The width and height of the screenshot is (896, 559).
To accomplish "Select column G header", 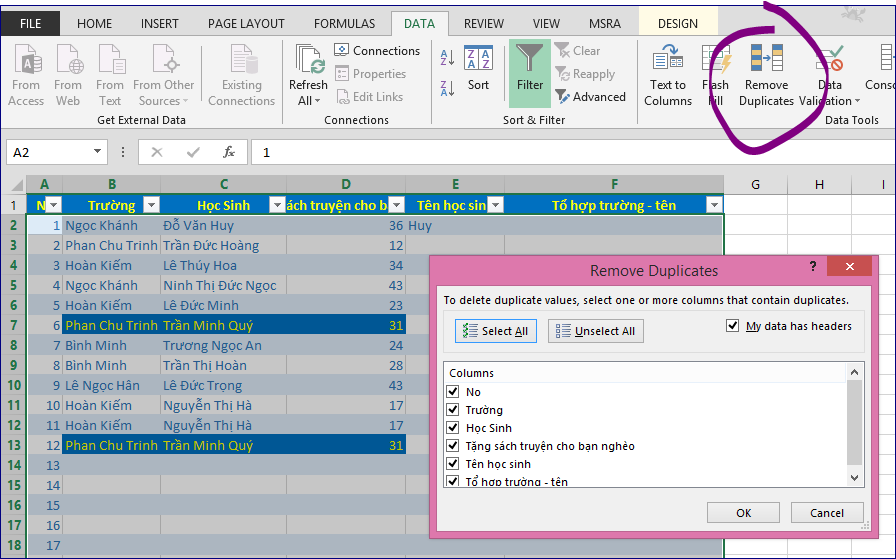I will [755, 185].
